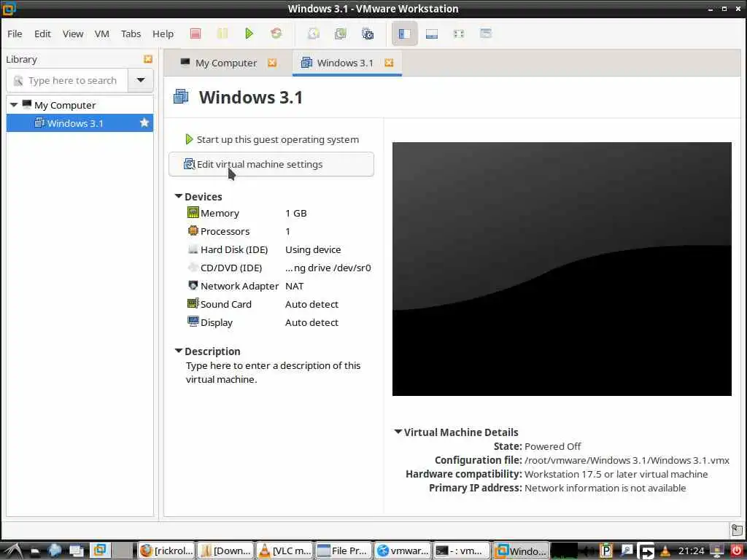Screen dimensions: 747x560
Task: Switch to the Down... file manager taskbar window
Action: point(225,551)
